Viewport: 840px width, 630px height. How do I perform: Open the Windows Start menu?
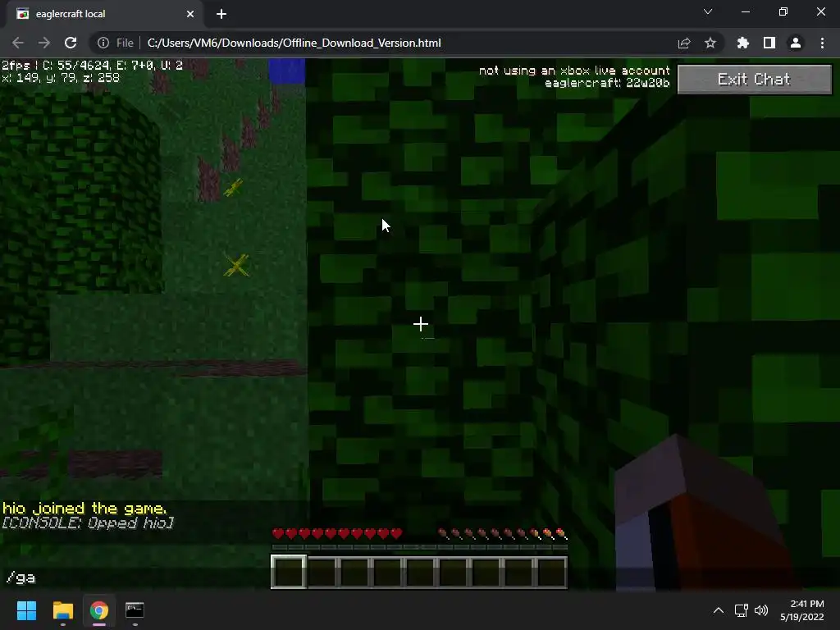[x=26, y=610]
